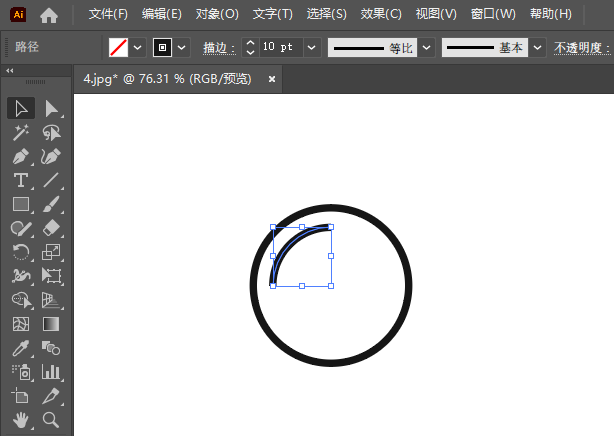614x436 pixels.
Task: Click the black stroke color swatch
Action: point(162,48)
